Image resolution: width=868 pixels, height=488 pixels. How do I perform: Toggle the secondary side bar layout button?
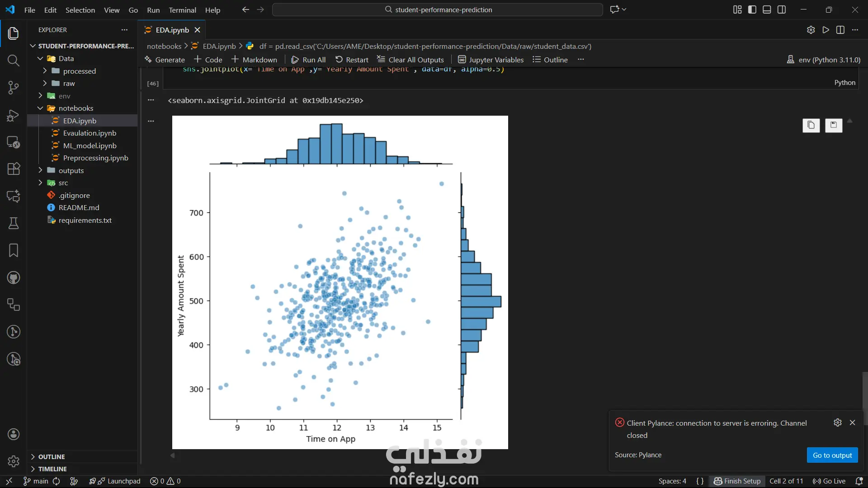(782, 9)
